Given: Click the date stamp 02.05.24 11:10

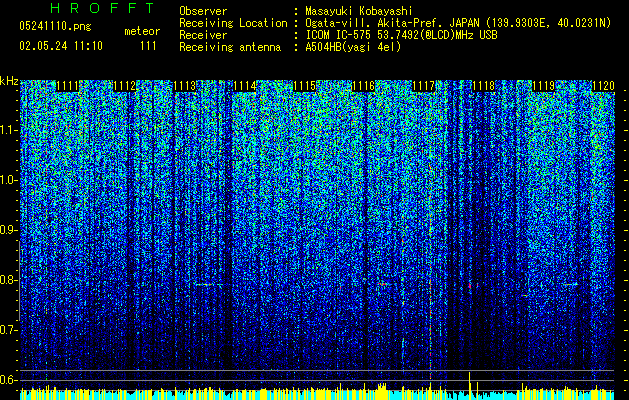Looking at the screenshot, I should [61, 46].
